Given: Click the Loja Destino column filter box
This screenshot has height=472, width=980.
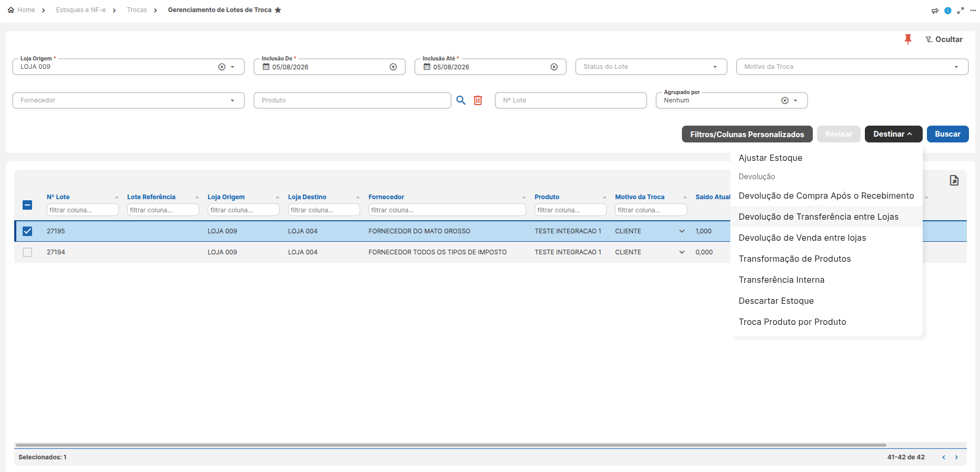Looking at the screenshot, I should click(x=324, y=210).
